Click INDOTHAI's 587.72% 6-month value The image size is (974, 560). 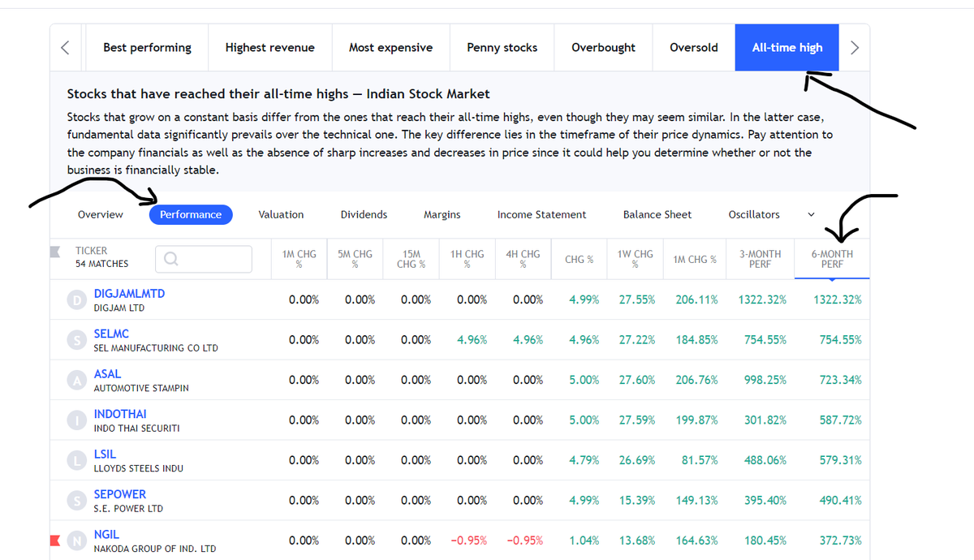click(841, 420)
